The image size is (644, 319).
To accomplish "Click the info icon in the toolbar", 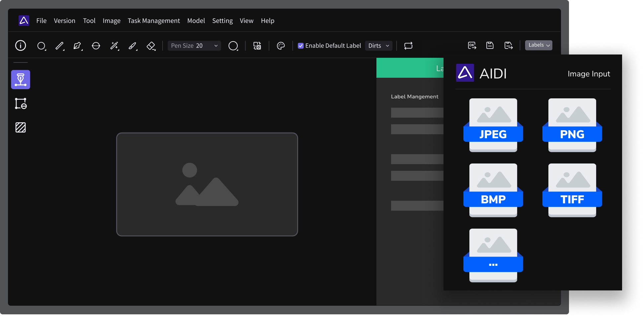I will click(21, 46).
